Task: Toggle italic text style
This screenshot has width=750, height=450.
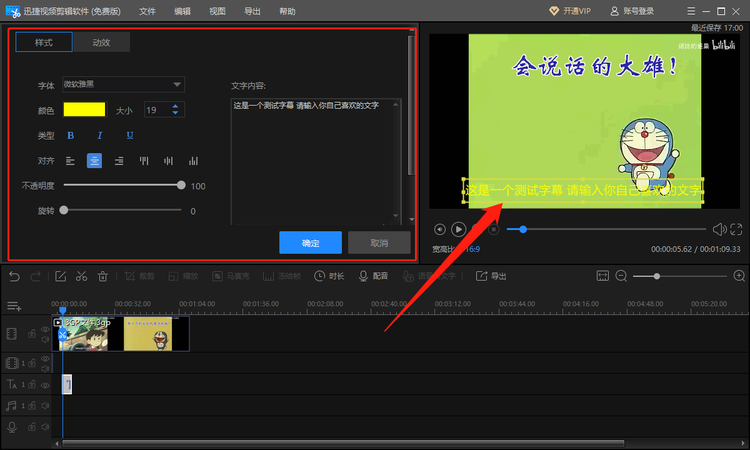Action: point(99,136)
